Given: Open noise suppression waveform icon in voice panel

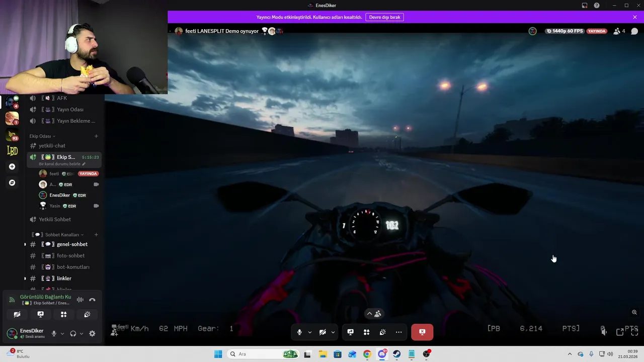Looking at the screenshot, I should [80, 300].
